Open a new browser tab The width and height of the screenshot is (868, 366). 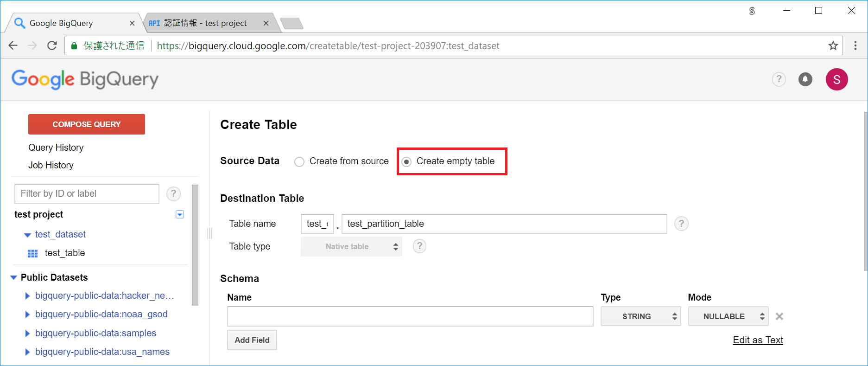coord(292,23)
